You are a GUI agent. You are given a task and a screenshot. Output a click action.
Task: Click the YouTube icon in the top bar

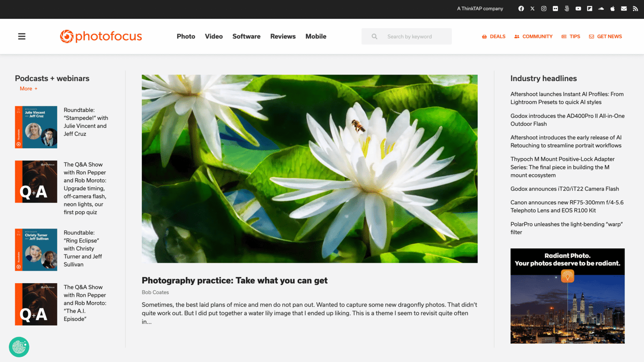(x=578, y=8)
